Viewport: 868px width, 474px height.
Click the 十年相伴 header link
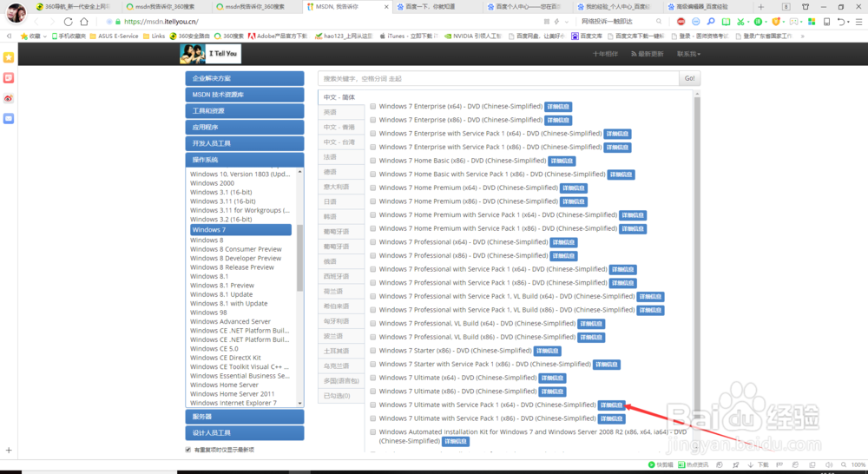tap(605, 54)
